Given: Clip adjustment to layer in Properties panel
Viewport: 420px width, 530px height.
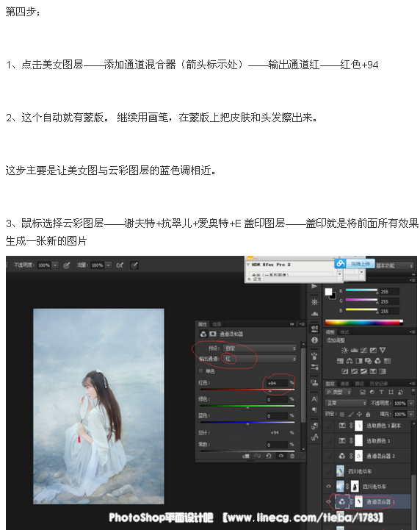Looking at the screenshot, I should [x=246, y=456].
